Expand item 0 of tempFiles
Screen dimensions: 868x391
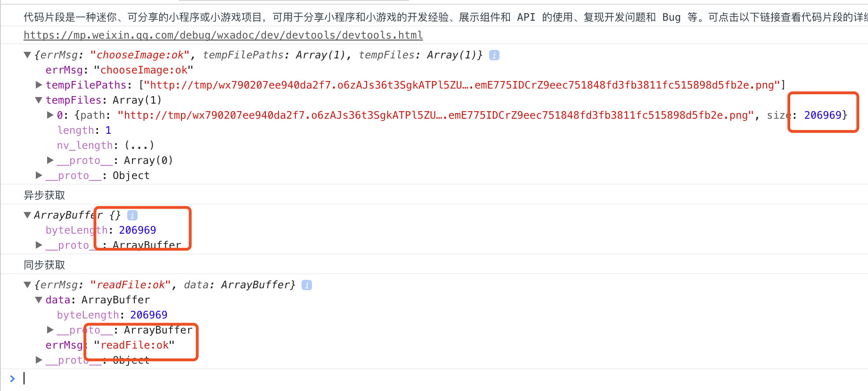50,115
